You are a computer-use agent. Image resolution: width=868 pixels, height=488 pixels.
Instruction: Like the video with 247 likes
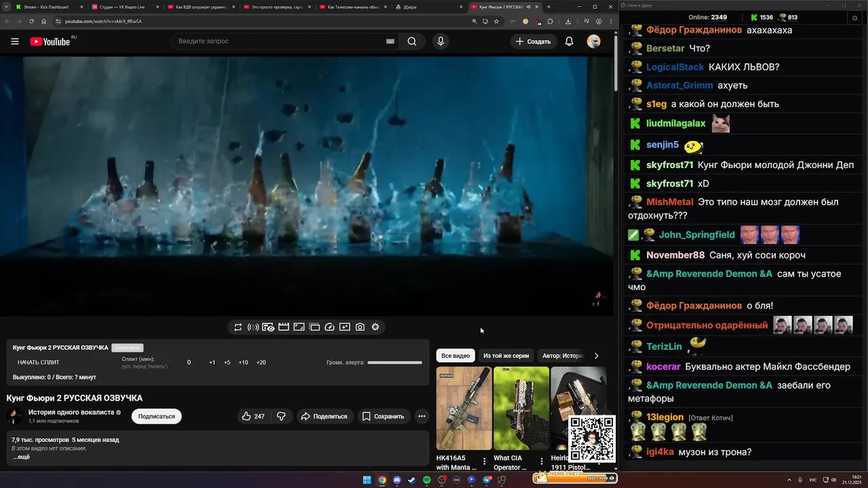coord(253,416)
